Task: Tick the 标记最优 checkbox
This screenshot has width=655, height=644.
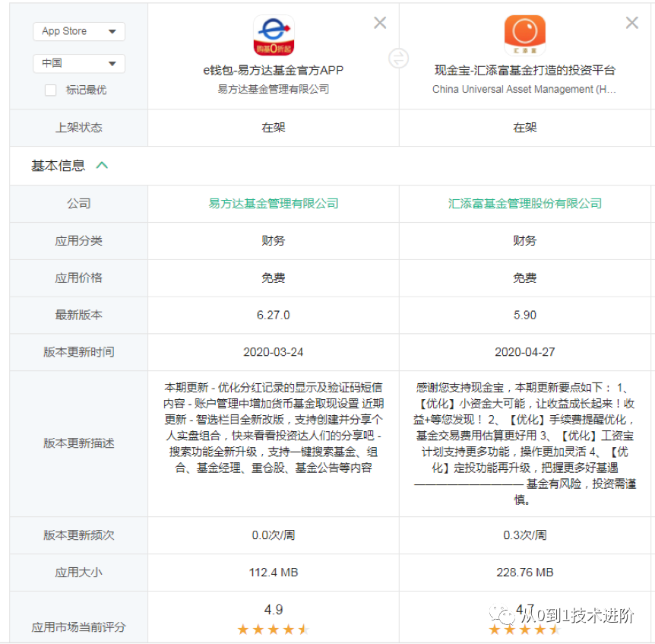Action: (x=51, y=90)
